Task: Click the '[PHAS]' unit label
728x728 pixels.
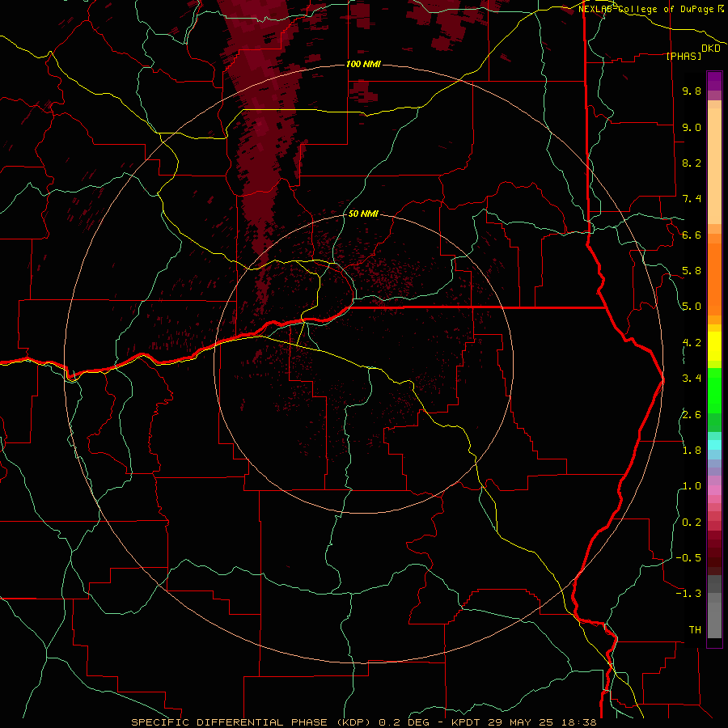Action: [x=684, y=56]
